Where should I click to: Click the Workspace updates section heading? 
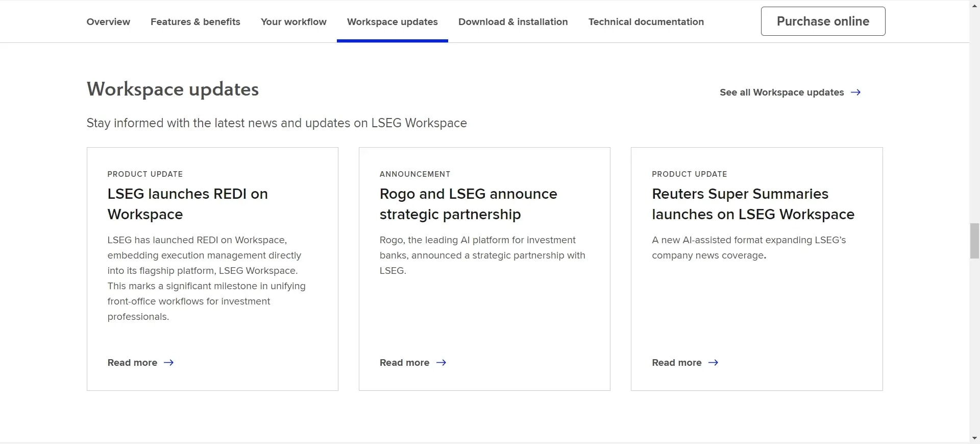click(173, 89)
